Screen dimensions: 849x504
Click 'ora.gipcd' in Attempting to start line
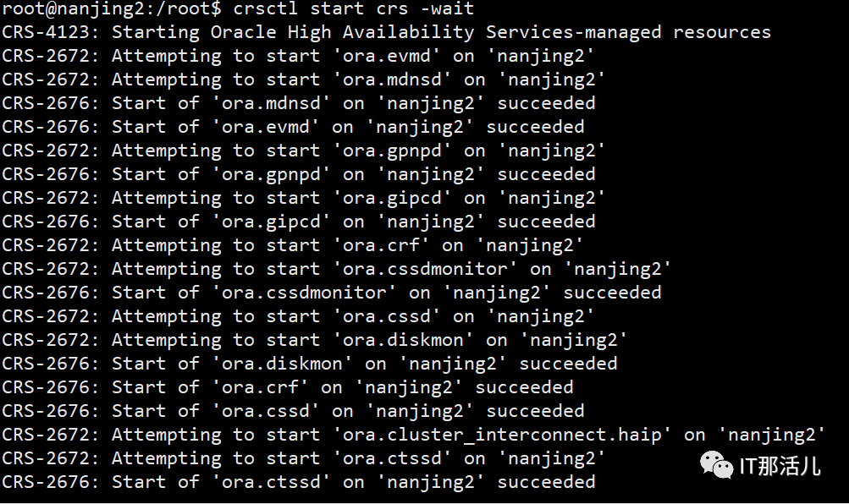[392, 199]
